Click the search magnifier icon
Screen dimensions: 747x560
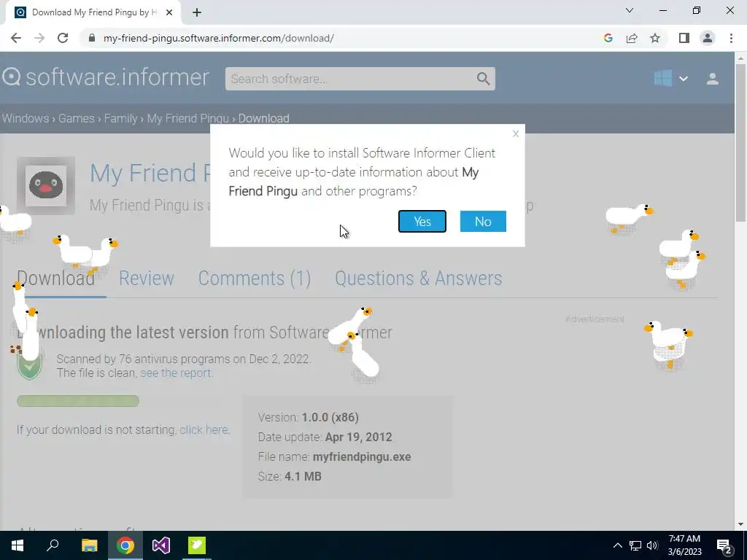pyautogui.click(x=483, y=79)
